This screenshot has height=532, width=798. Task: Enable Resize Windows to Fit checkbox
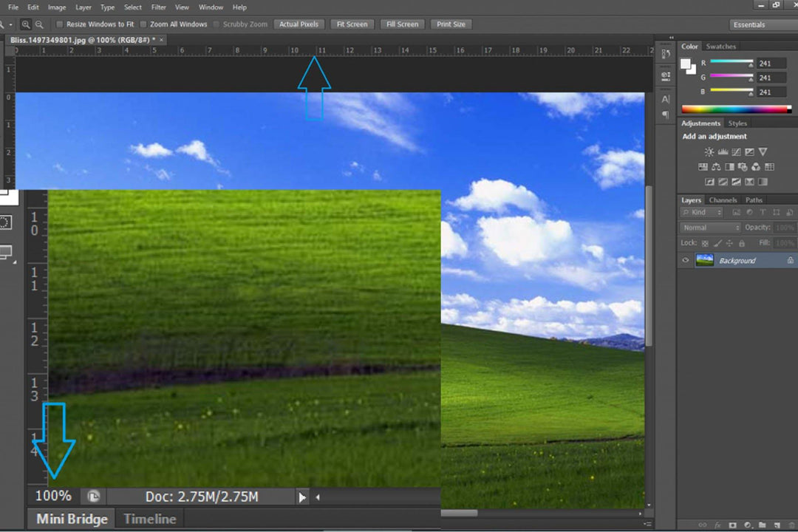coord(60,24)
